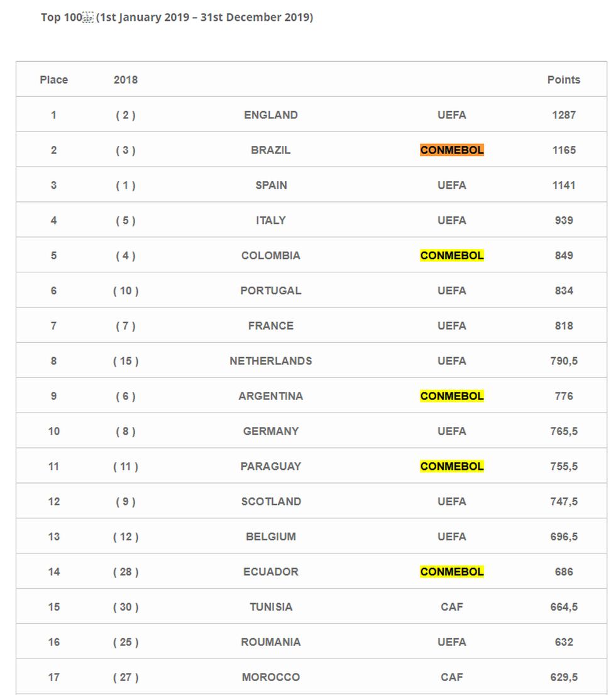Click the yellow CONMEBOL label in Colombia's row

452,255
